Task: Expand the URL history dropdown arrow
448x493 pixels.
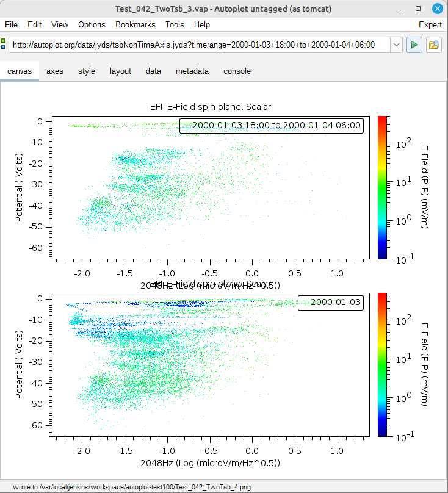Action: pos(396,45)
